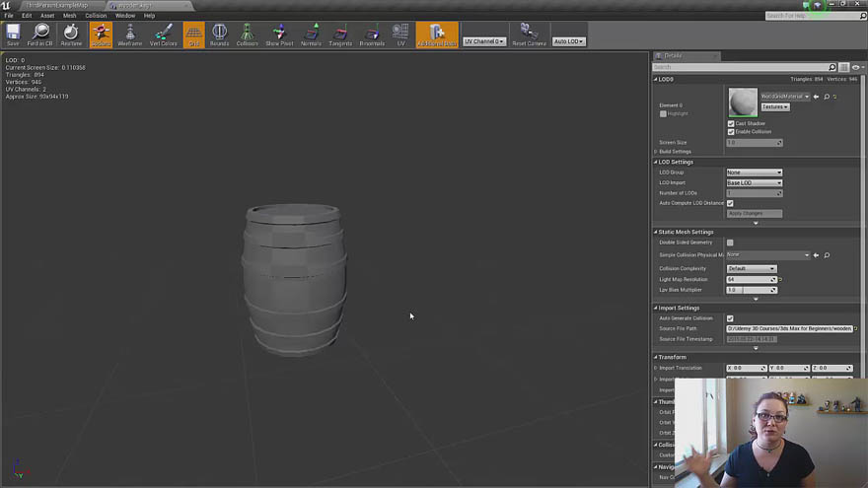Open Details view options eye icon
868x488 pixels.
[x=857, y=67]
